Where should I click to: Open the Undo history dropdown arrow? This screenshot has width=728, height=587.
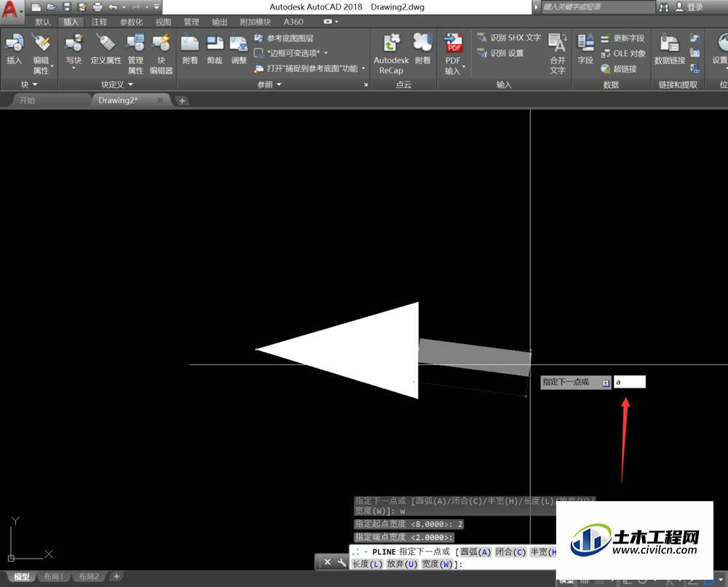(x=124, y=7)
